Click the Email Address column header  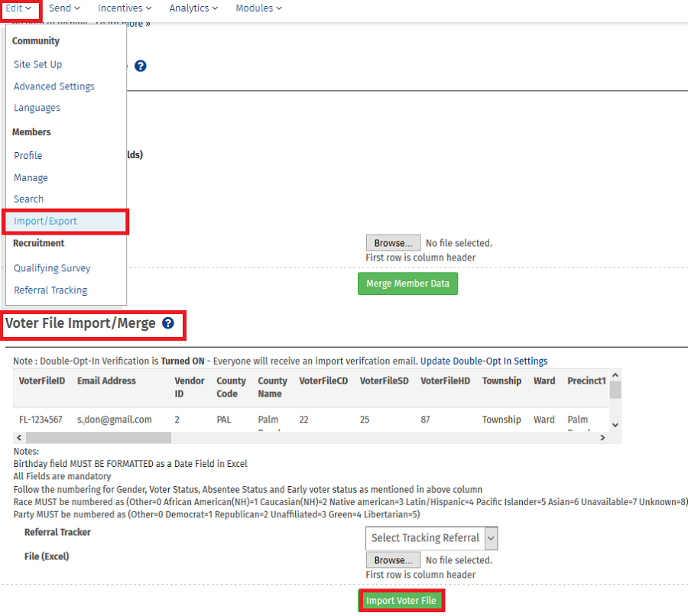[106, 381]
